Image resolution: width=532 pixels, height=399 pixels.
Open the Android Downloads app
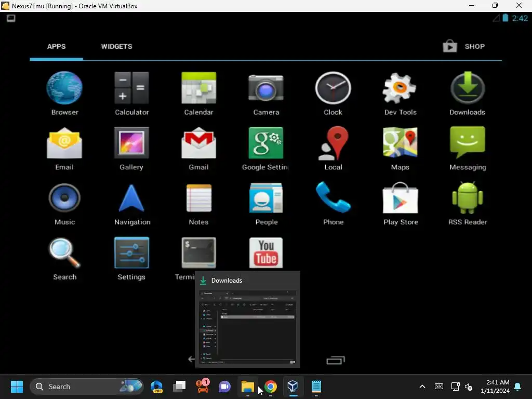tap(467, 94)
